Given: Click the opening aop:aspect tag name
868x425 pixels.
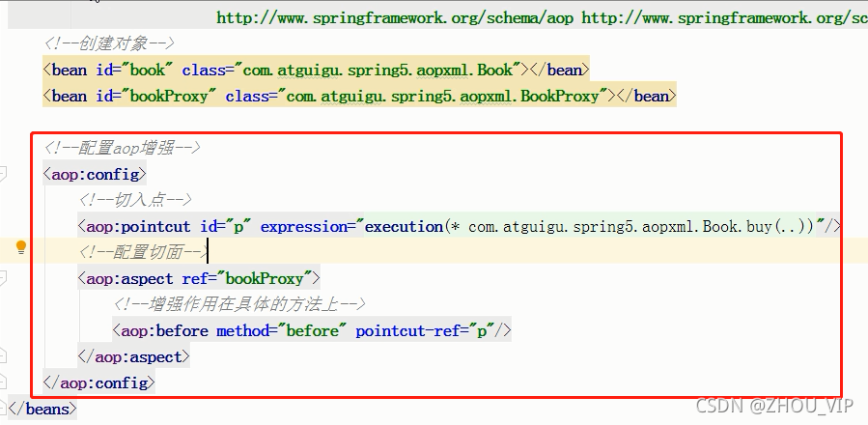Looking at the screenshot, I should [x=129, y=278].
